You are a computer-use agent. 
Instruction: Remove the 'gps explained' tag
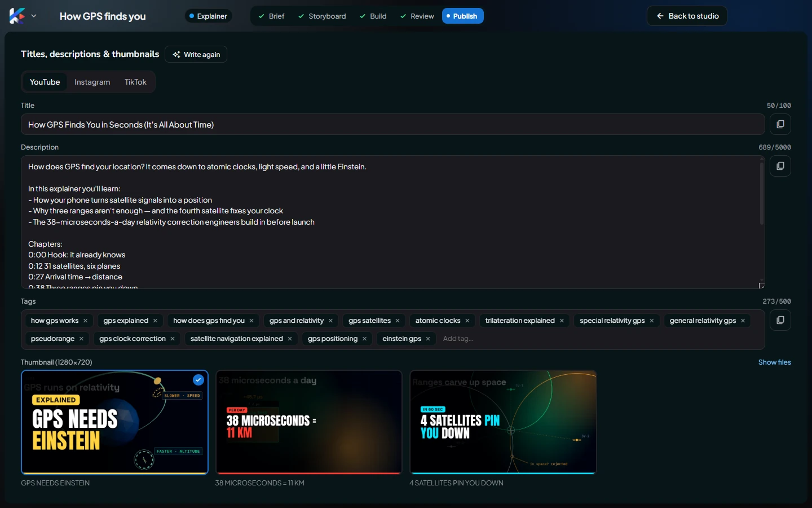click(156, 321)
